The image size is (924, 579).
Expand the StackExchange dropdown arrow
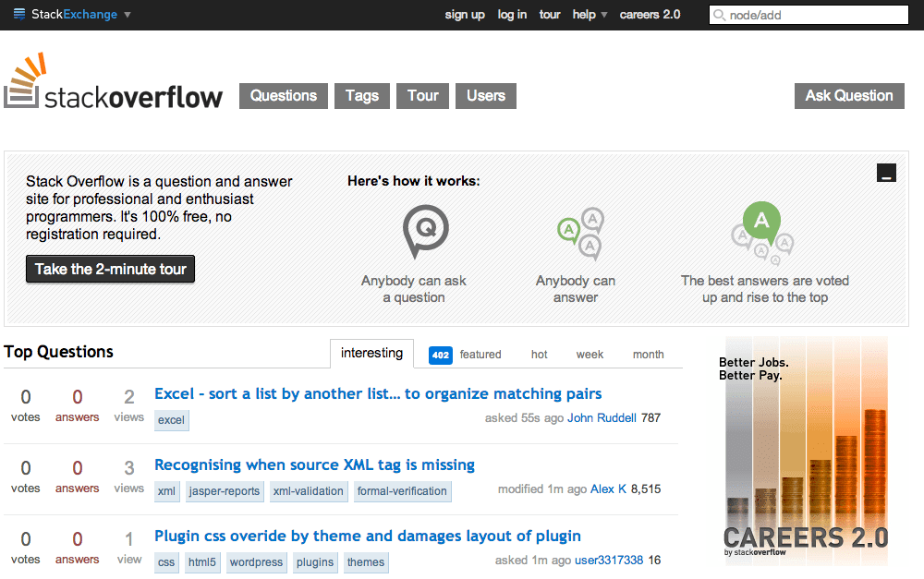coord(128,15)
